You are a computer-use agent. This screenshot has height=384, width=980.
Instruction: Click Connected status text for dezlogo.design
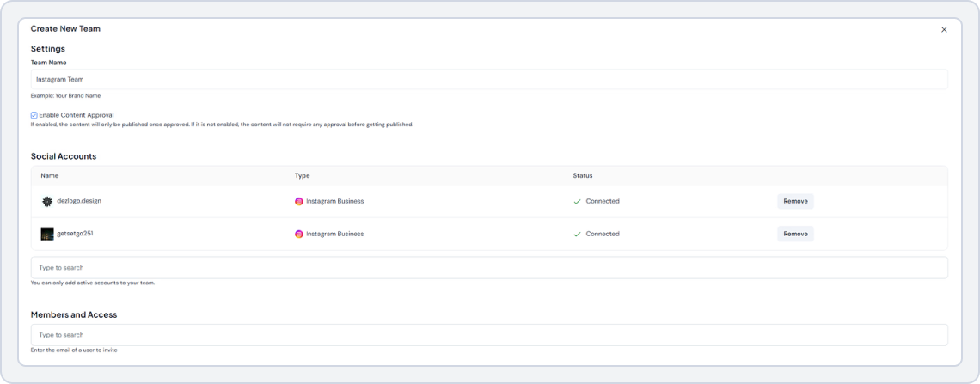click(603, 202)
